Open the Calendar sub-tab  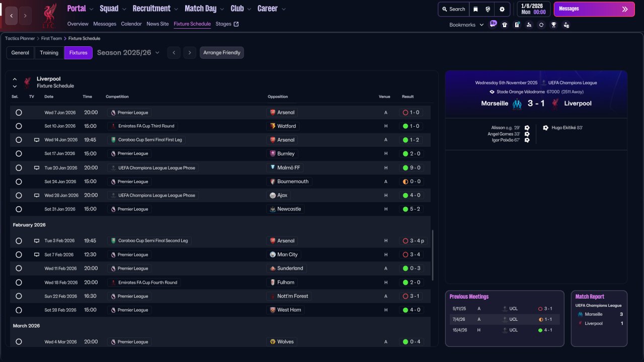(131, 24)
